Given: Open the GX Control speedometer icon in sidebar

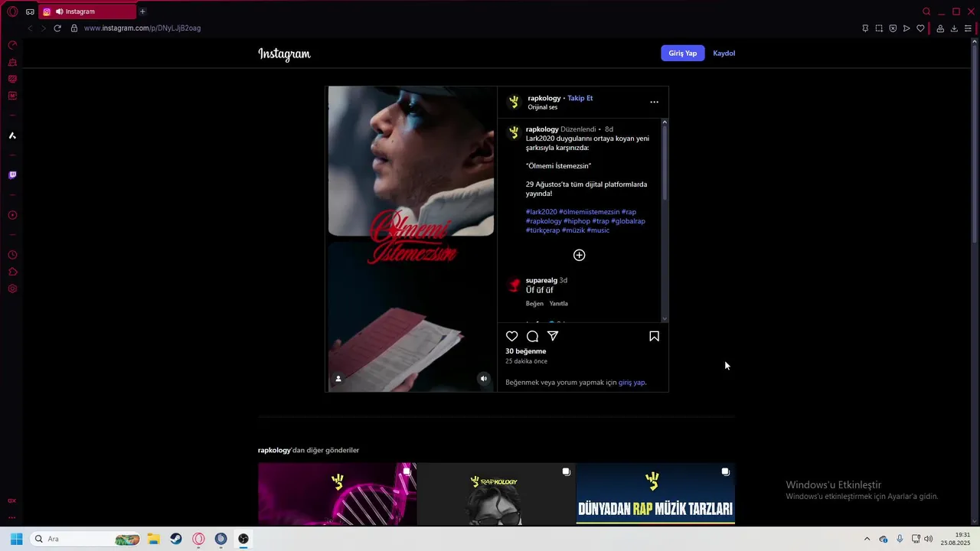Looking at the screenshot, I should (12, 45).
